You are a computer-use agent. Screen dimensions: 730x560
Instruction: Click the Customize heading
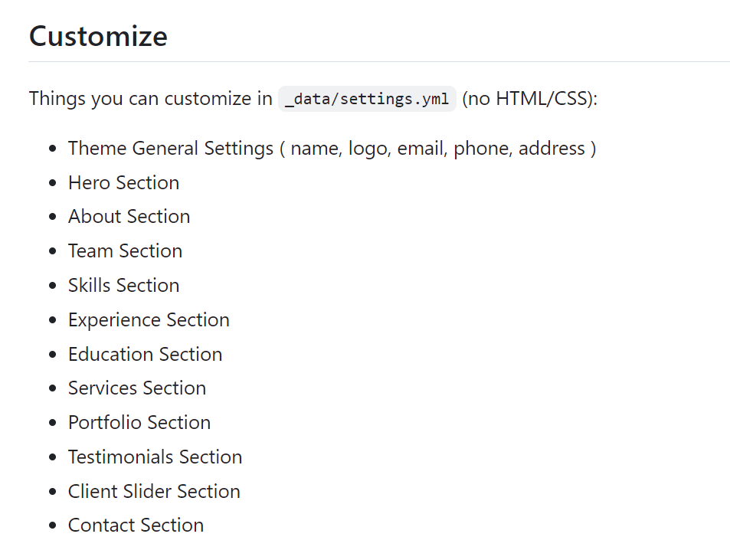point(98,36)
